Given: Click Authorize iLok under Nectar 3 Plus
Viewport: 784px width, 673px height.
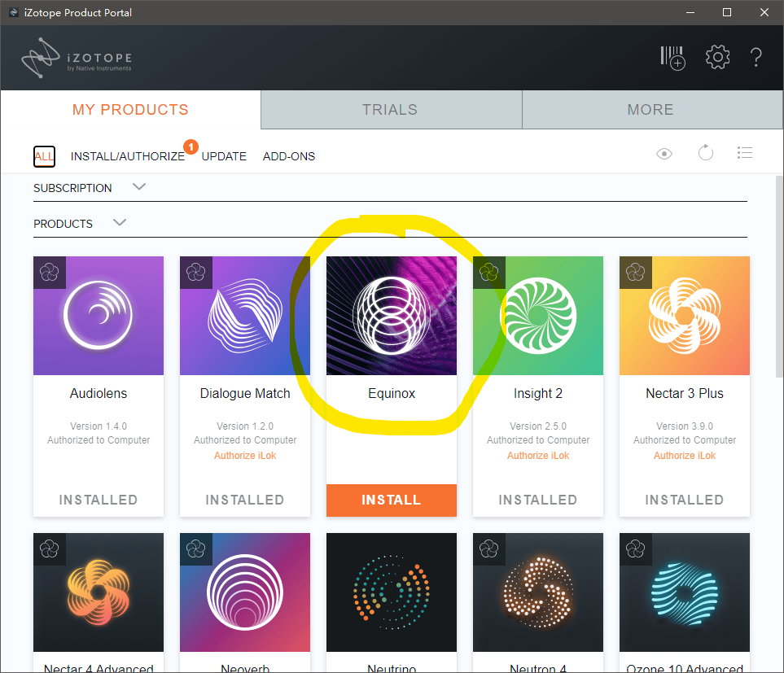Looking at the screenshot, I should pos(685,456).
